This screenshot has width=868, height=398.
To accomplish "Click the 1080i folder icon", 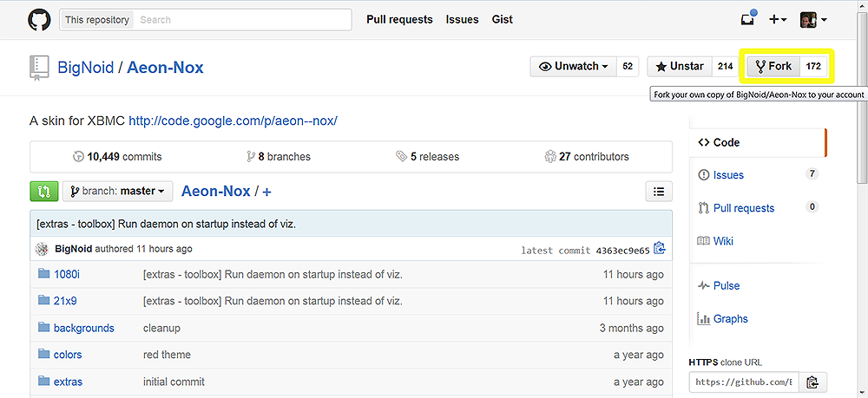I will [x=44, y=274].
